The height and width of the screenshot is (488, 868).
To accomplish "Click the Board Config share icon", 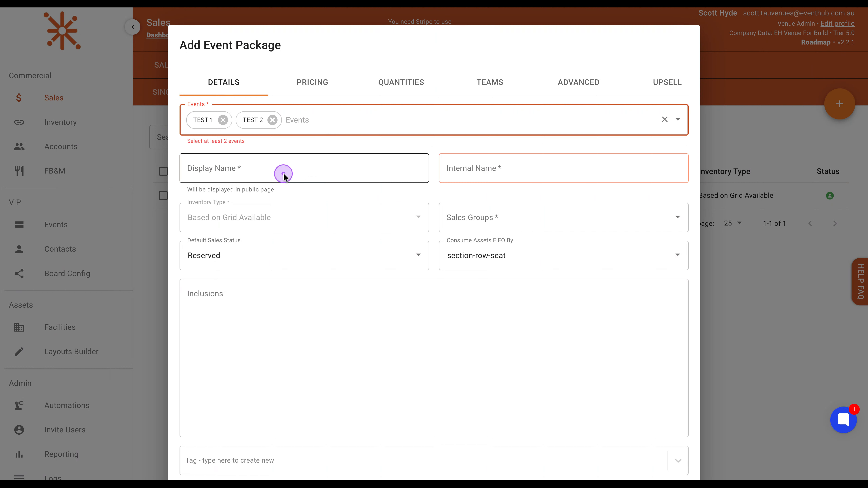I will pyautogui.click(x=19, y=273).
